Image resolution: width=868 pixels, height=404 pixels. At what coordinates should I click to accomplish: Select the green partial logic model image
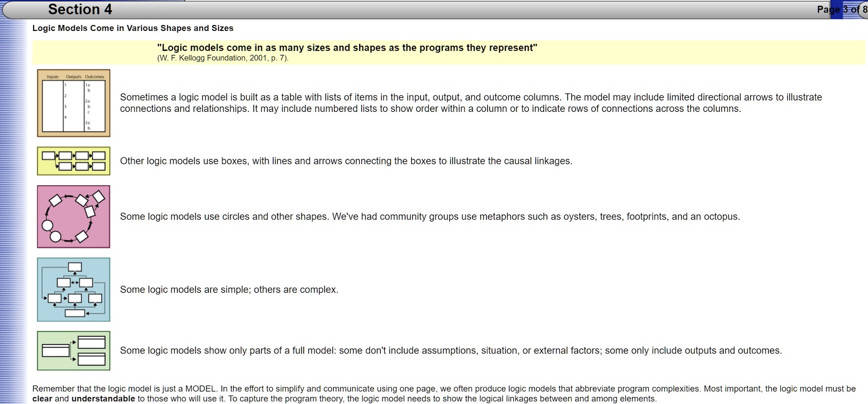tap(74, 351)
